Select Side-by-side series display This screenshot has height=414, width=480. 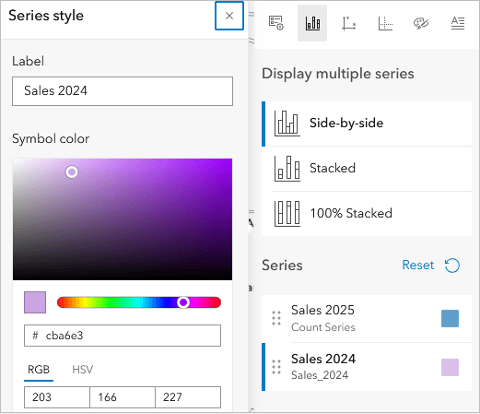click(x=367, y=123)
